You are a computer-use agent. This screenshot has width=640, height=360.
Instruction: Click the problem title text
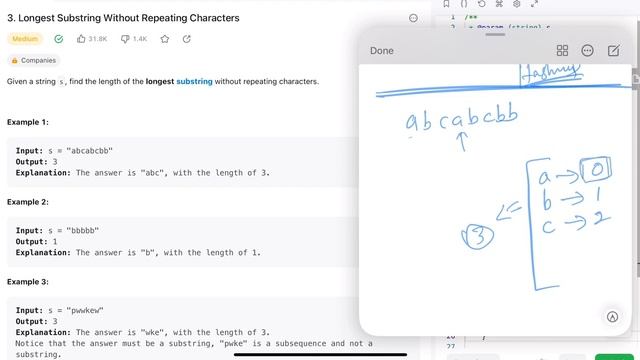123,18
